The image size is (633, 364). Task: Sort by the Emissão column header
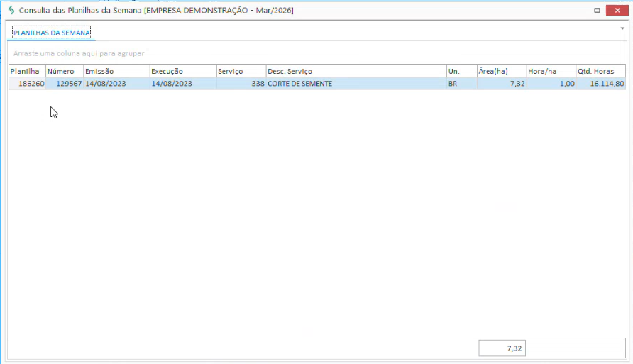pos(116,71)
